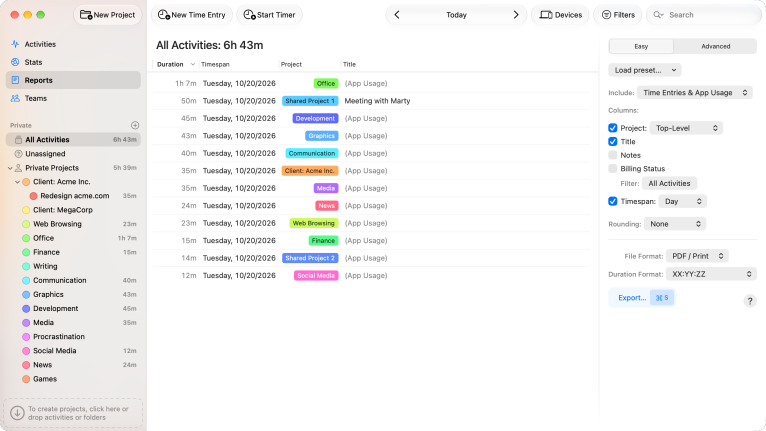
Task: Click the create projects drop area icon
Action: click(x=17, y=413)
